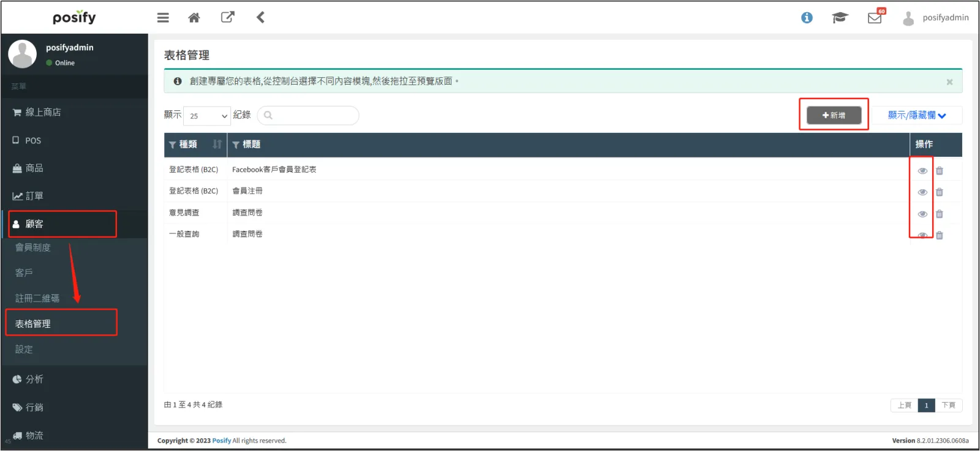
Task: Open the posifyadmin user menu
Action: pos(936,18)
